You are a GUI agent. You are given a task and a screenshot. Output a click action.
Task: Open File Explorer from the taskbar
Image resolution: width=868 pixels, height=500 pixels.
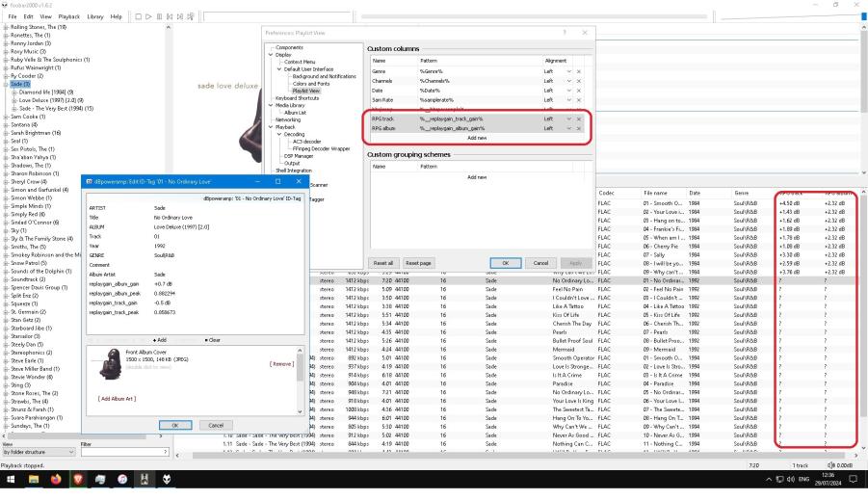click(x=32, y=479)
